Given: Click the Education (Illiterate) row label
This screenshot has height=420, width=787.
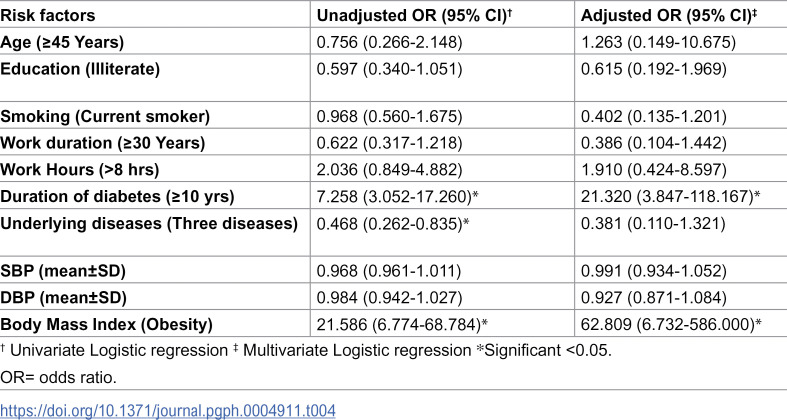Looking at the screenshot, I should point(80,69).
